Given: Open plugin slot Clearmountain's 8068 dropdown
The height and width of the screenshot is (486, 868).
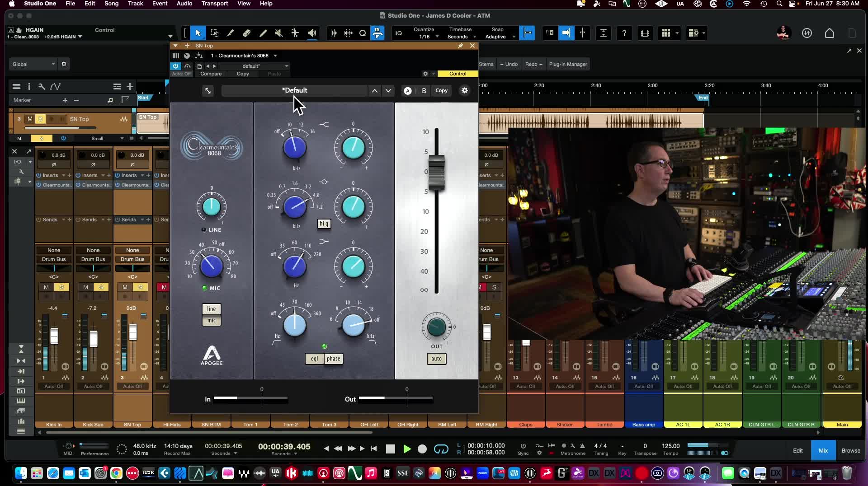Looking at the screenshot, I should (244, 56).
